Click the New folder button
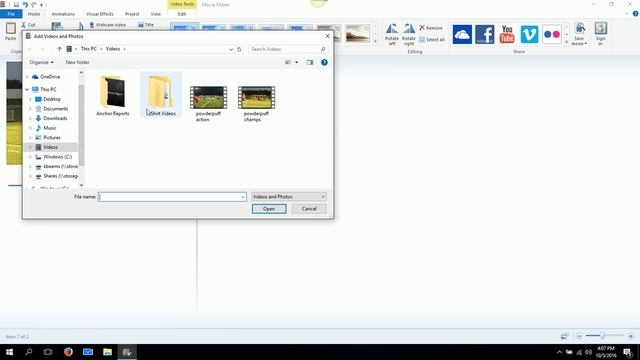Screen dimensions: 640x360 78,62
